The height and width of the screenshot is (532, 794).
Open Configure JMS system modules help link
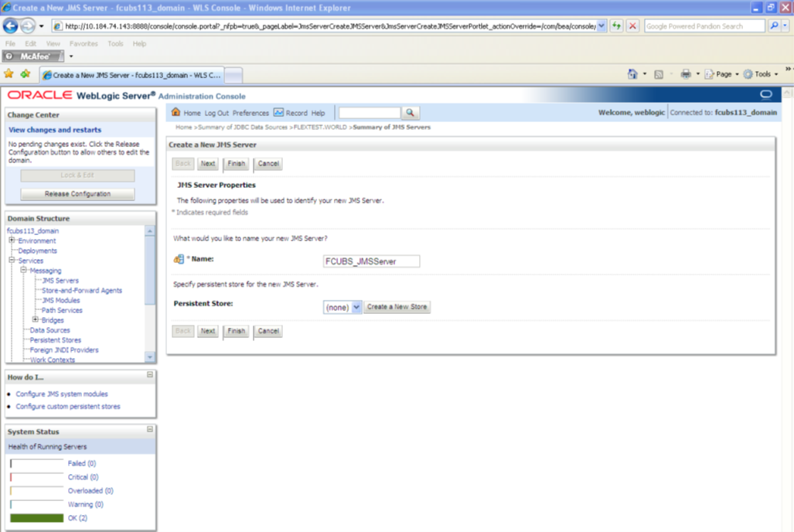62,394
